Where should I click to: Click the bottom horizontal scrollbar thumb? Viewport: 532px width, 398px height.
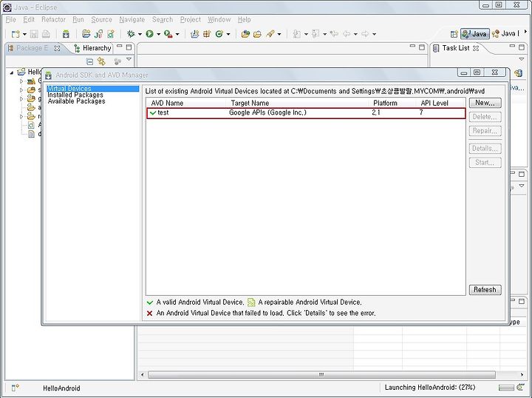[321, 374]
